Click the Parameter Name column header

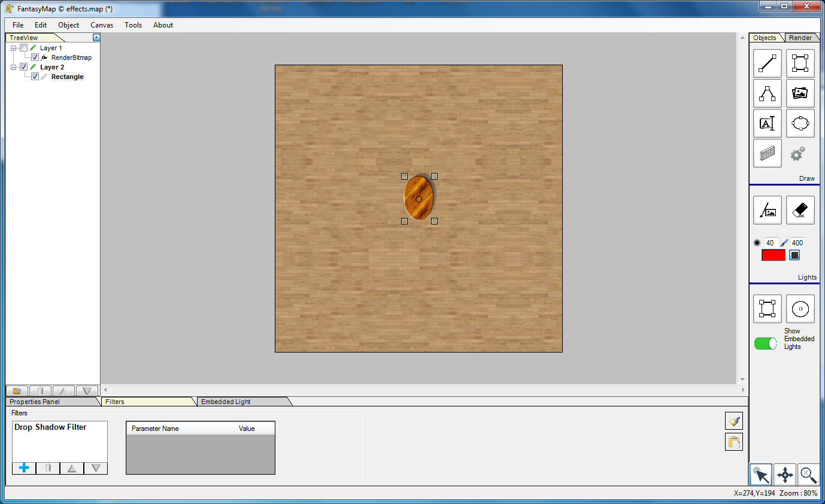[180, 429]
